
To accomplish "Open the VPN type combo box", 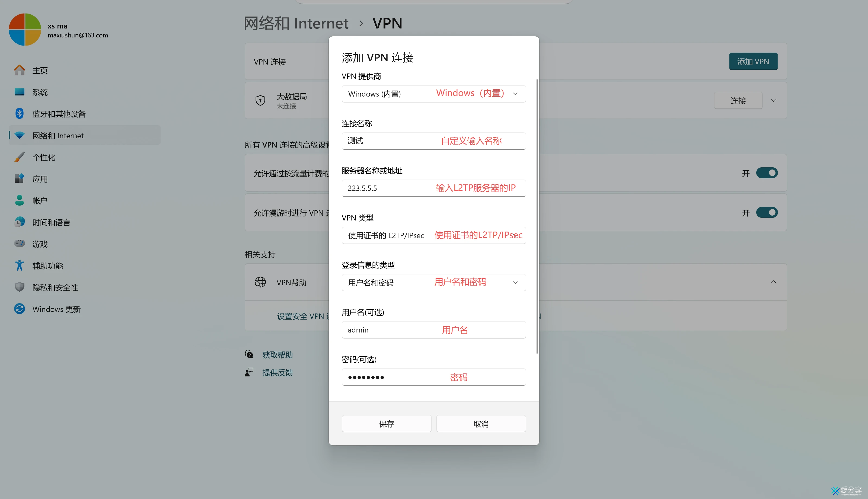I will click(x=433, y=235).
